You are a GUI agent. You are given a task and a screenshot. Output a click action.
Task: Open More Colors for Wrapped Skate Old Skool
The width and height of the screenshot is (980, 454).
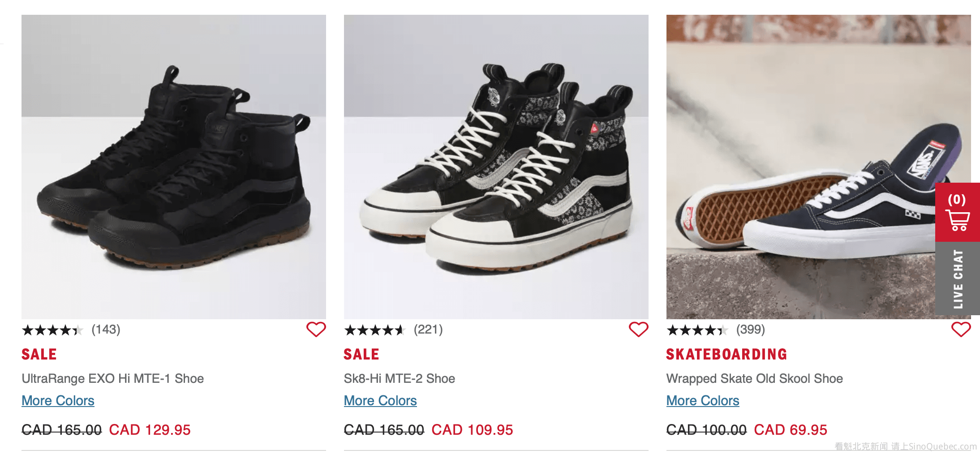[x=703, y=400]
